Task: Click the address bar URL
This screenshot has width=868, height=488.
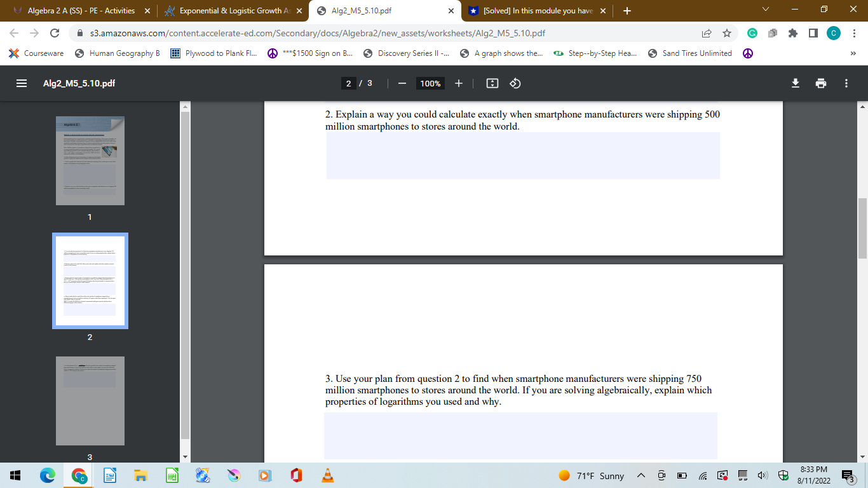Action: (x=318, y=33)
